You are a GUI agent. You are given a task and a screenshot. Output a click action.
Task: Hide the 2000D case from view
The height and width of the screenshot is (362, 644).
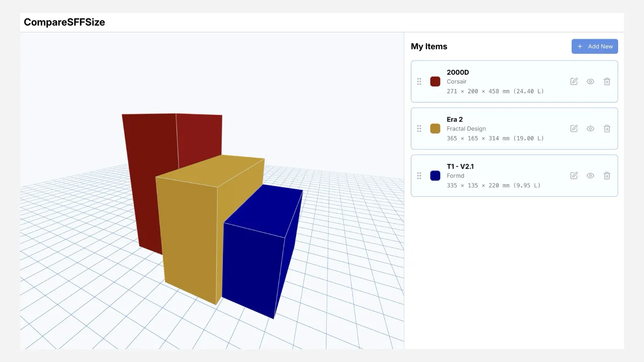point(590,81)
